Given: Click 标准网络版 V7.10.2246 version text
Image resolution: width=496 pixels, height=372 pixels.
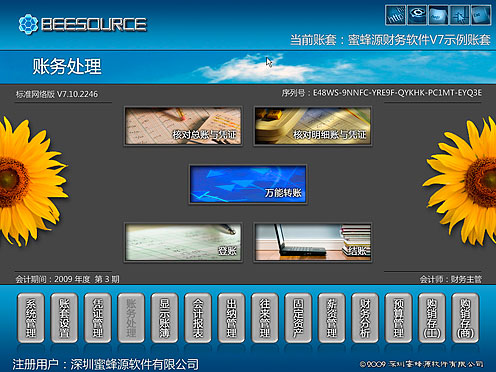Looking at the screenshot, I should click(x=57, y=94).
